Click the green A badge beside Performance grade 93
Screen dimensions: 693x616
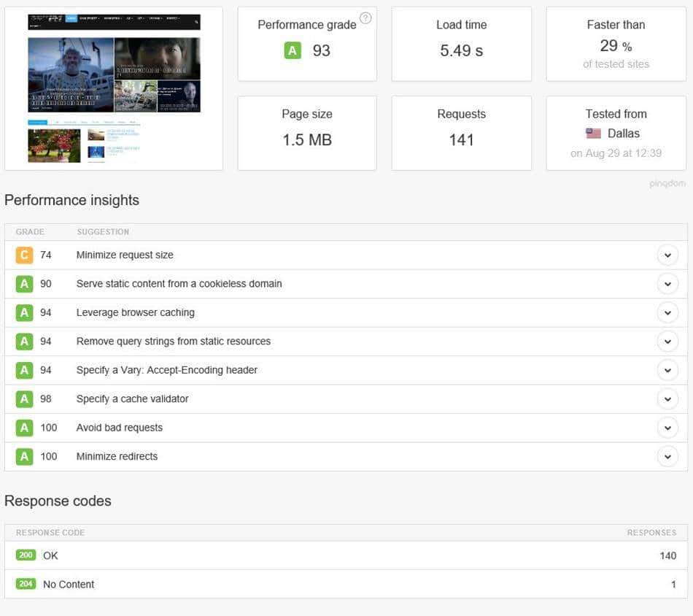tap(293, 50)
